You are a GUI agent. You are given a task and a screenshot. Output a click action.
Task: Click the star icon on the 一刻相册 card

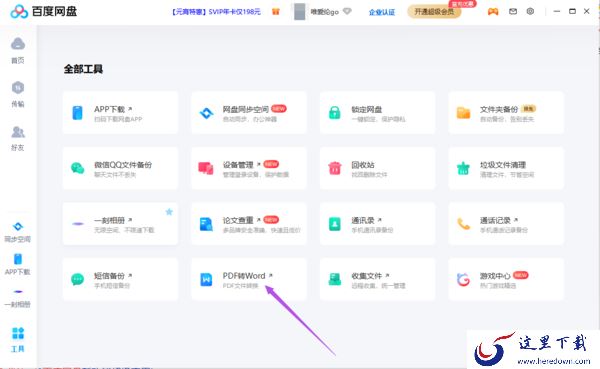(x=169, y=212)
